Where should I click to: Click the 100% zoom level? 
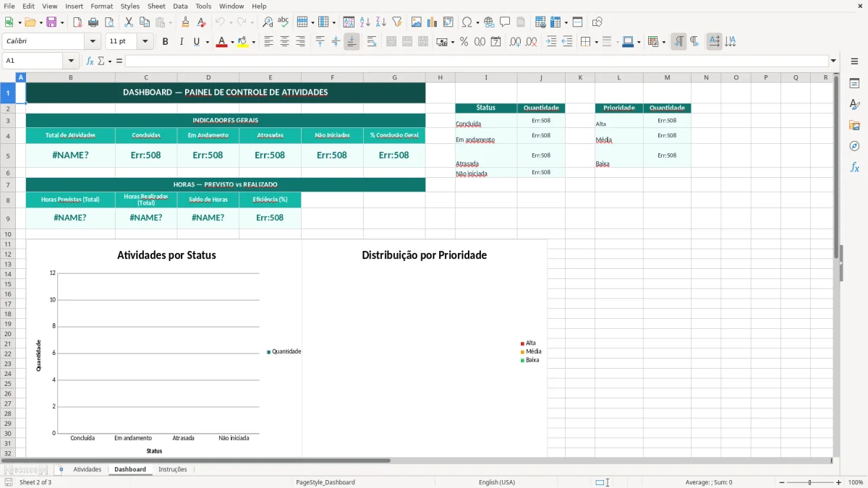856,482
